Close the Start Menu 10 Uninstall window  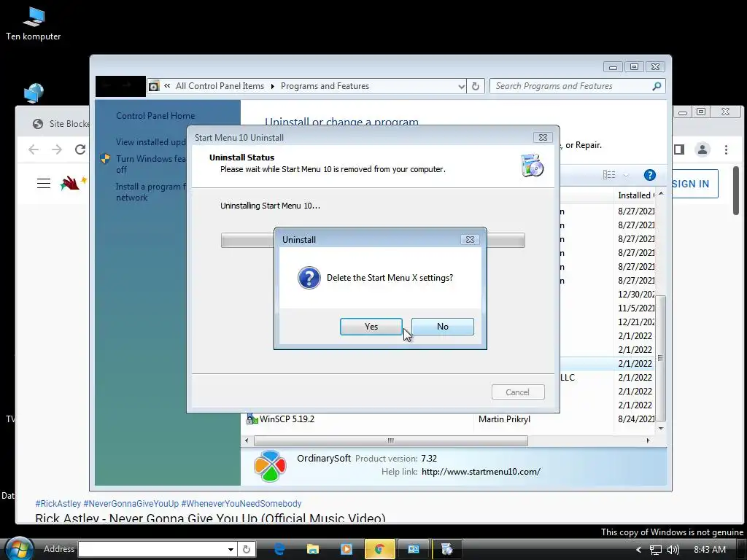click(x=543, y=137)
